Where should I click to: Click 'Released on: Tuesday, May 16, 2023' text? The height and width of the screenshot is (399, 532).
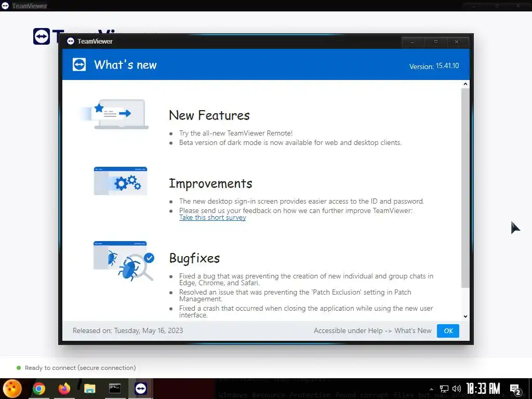click(128, 331)
